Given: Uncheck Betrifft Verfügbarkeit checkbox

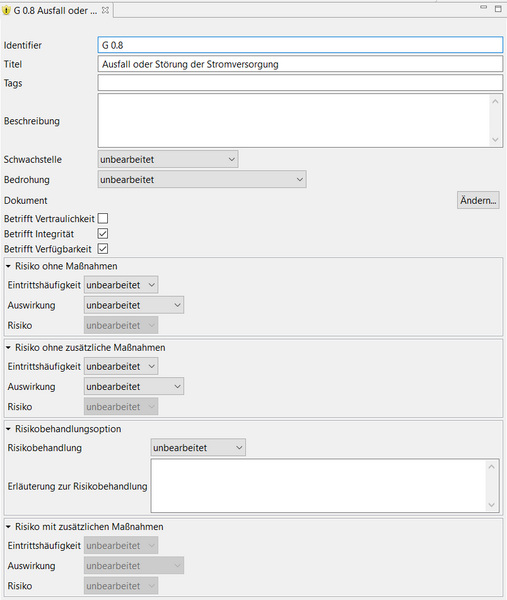Looking at the screenshot, I should 103,249.
